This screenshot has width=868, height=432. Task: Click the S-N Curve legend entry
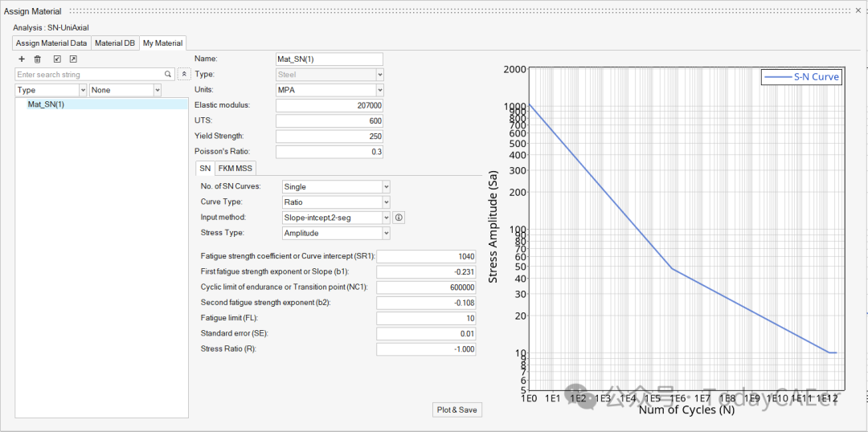(x=802, y=77)
